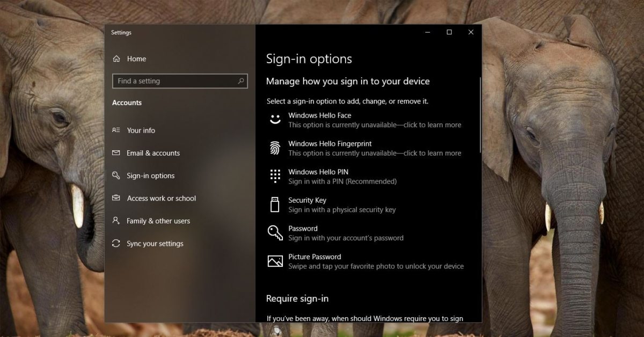Select the Sync your settings icon
This screenshot has height=337, width=644.
tap(116, 243)
